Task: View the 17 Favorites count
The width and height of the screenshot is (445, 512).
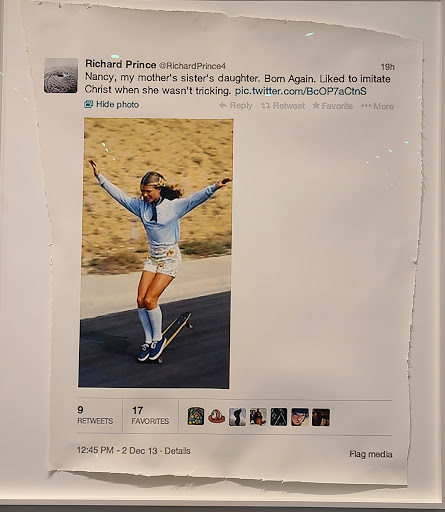Action: pos(150,416)
